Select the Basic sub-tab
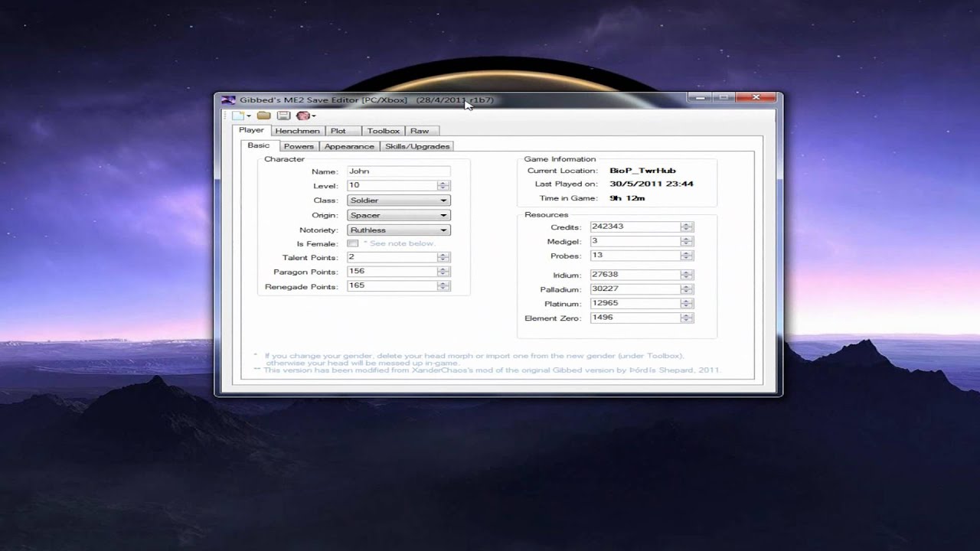 [259, 145]
